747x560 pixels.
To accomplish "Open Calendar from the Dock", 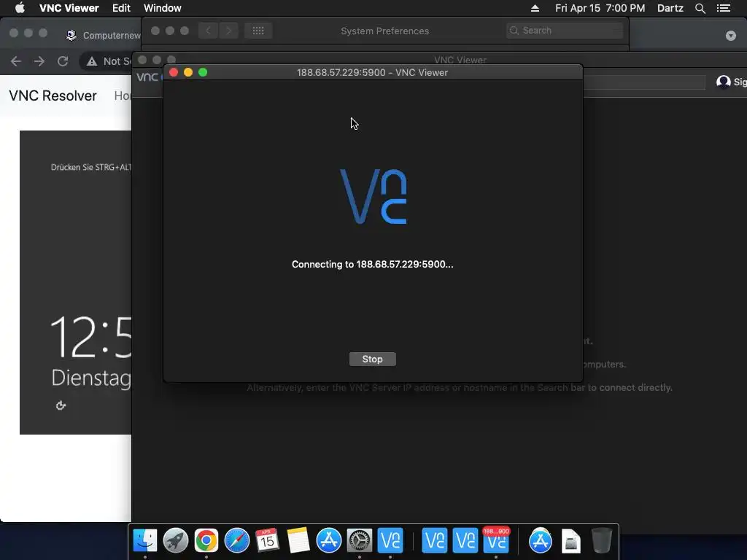I will click(x=267, y=540).
